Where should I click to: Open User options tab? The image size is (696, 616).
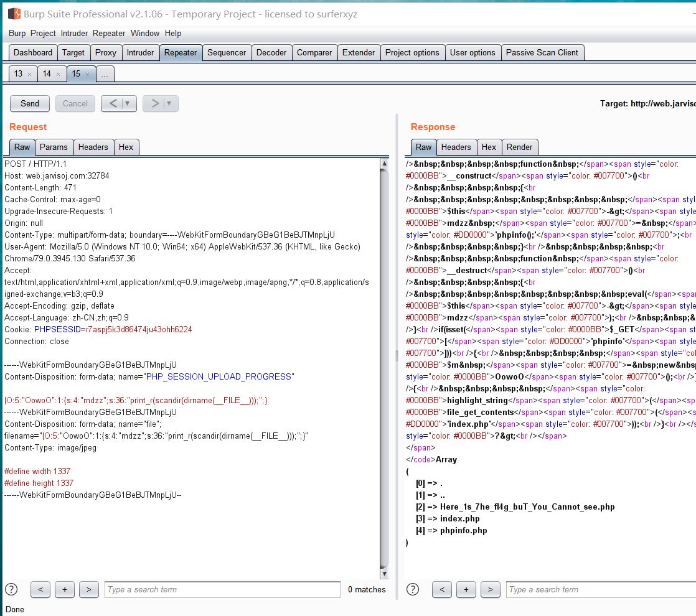473,52
